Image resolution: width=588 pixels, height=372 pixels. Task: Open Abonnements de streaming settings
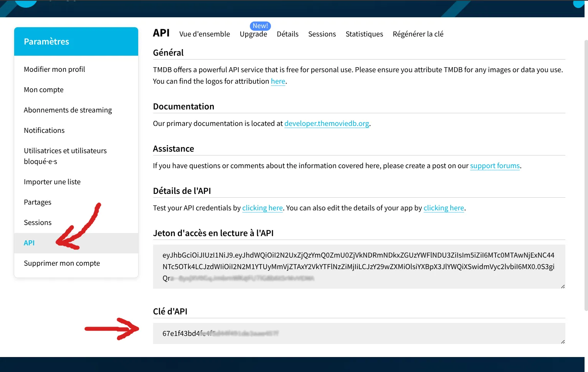[x=76, y=110]
